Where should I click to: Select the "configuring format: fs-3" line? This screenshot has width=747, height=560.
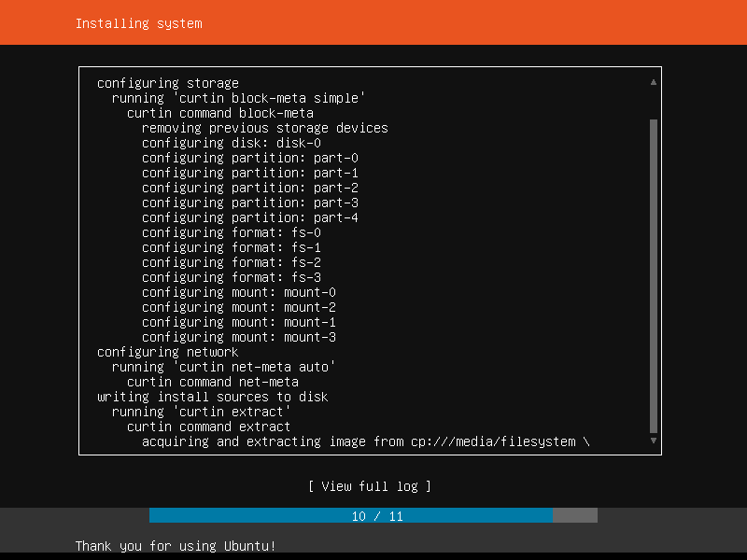(x=232, y=277)
